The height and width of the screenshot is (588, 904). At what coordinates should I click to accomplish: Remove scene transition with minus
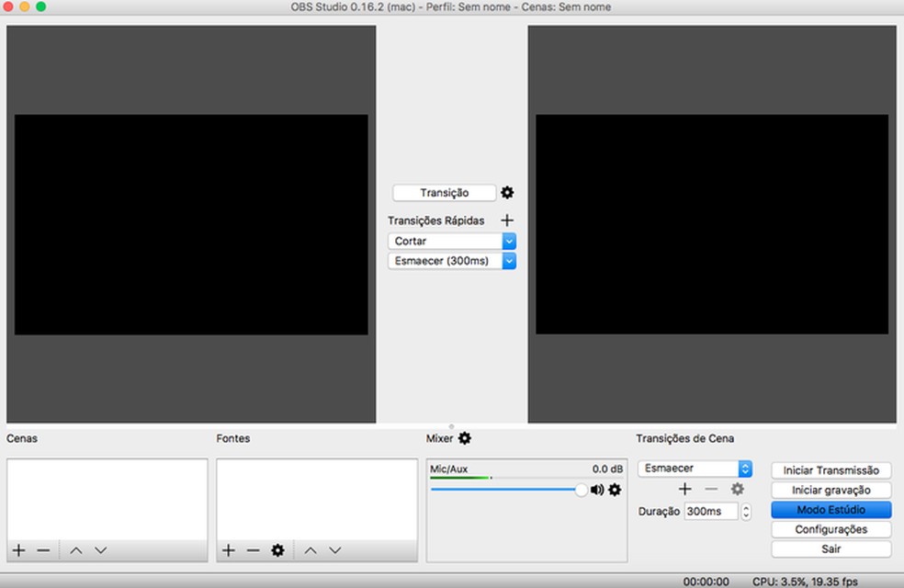coord(711,489)
